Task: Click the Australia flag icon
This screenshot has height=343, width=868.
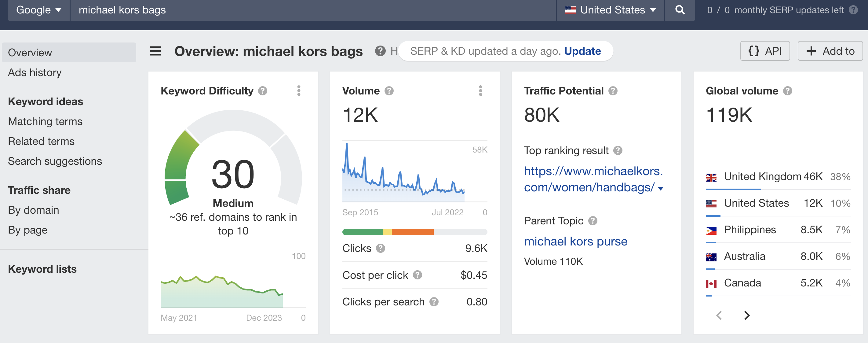Action: [711, 257]
